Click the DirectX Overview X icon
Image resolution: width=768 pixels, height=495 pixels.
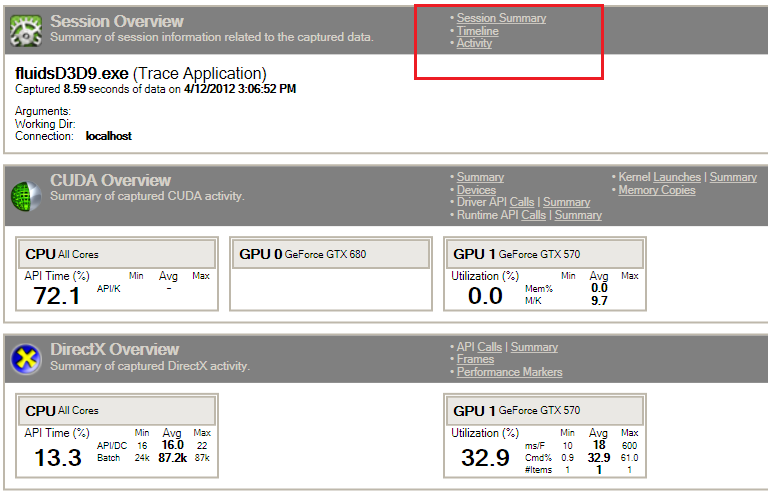click(24, 358)
